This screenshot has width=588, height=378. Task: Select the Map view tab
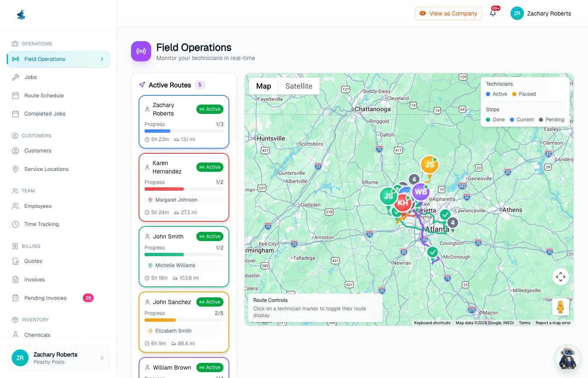(263, 86)
